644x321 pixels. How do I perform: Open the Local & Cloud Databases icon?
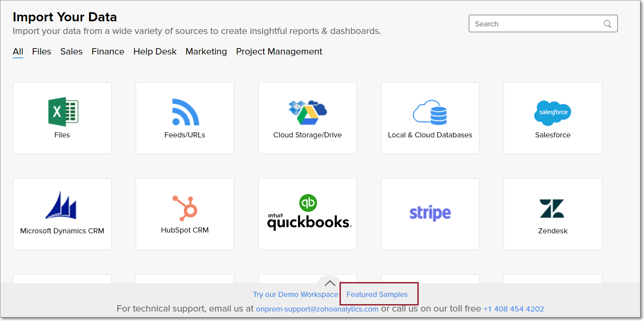pos(430,112)
